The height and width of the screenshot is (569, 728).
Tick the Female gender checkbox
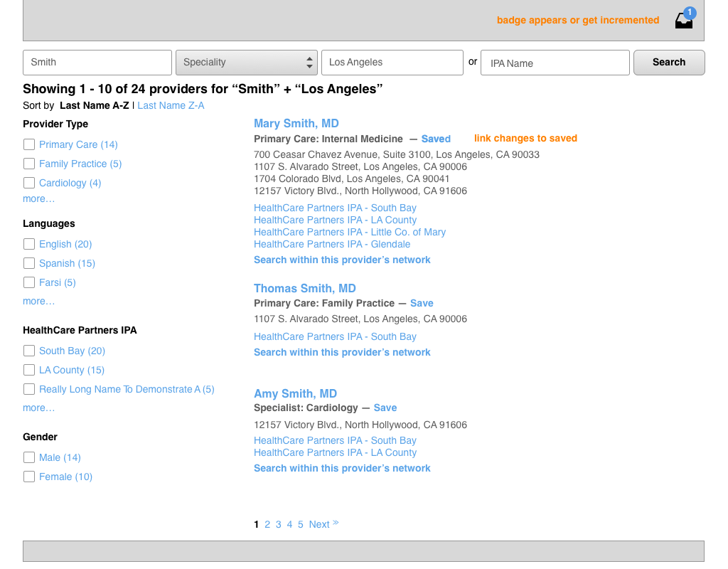29,477
